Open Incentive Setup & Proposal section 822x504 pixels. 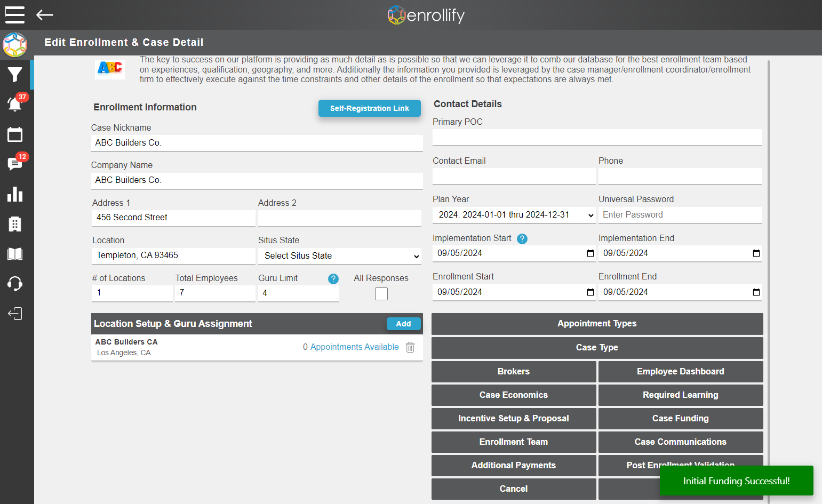514,419
